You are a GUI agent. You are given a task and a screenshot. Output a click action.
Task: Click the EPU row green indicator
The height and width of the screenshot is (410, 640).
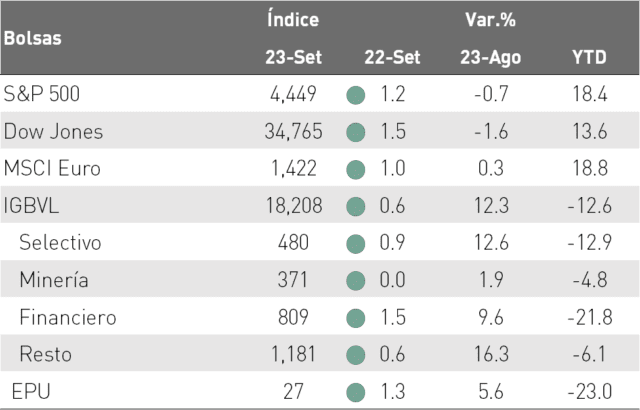(356, 392)
